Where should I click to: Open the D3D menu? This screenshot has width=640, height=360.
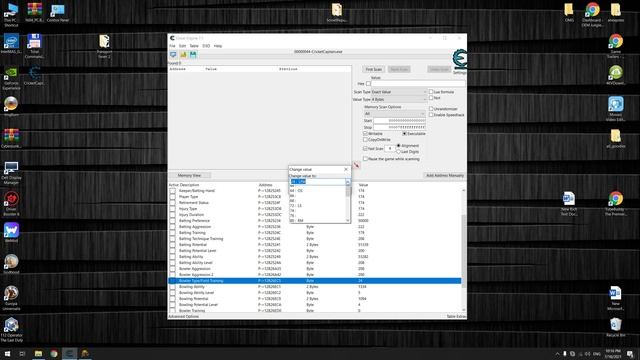(x=206, y=46)
